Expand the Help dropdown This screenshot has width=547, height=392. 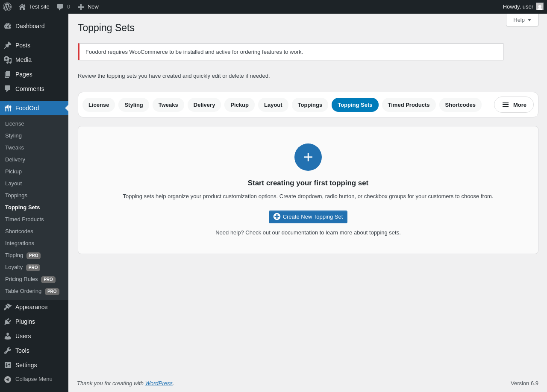[522, 20]
